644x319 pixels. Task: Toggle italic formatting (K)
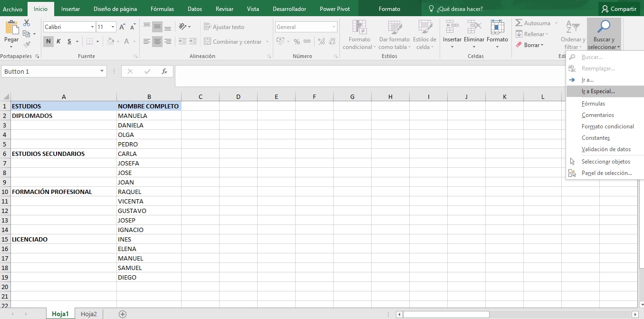pyautogui.click(x=58, y=42)
